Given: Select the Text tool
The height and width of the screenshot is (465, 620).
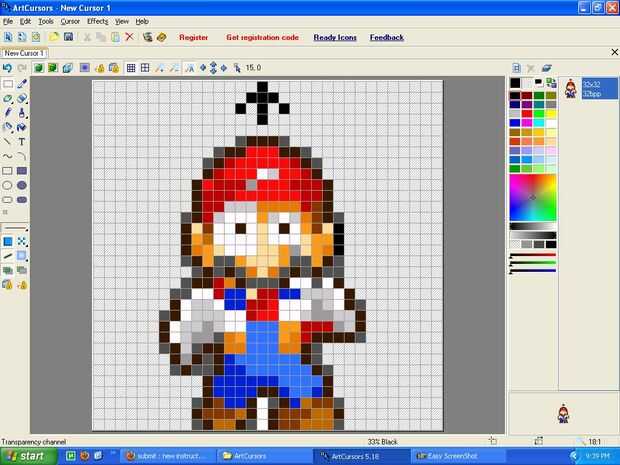Looking at the screenshot, I should tap(22, 142).
